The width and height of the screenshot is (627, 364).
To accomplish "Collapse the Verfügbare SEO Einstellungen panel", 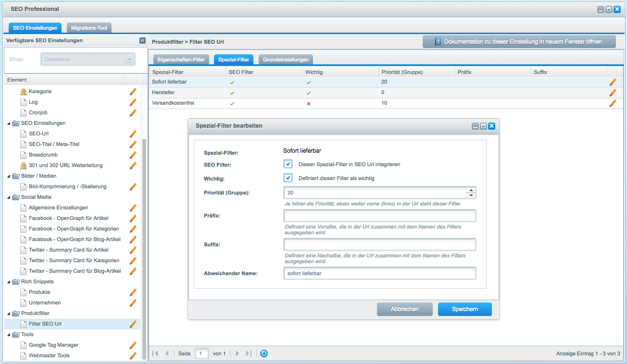I will (x=142, y=40).
